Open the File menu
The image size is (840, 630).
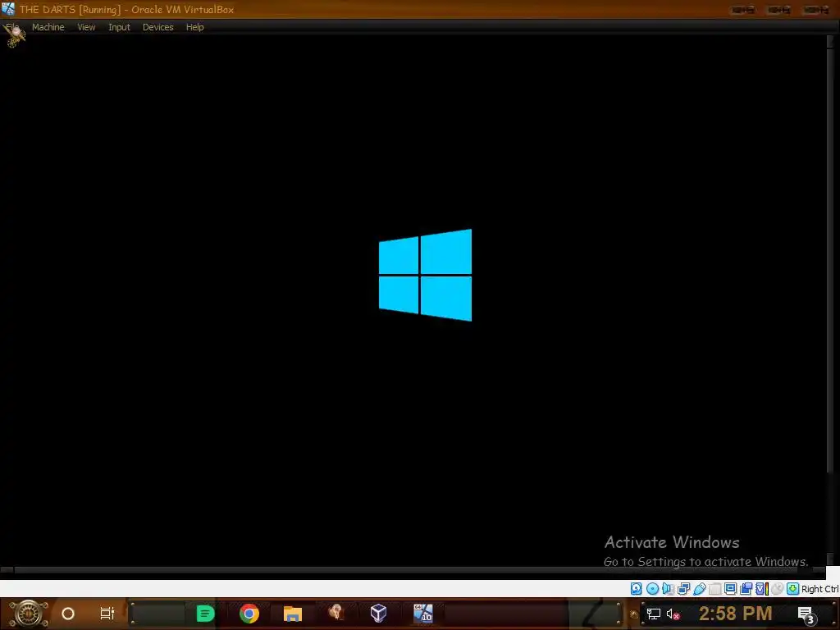[x=11, y=27]
